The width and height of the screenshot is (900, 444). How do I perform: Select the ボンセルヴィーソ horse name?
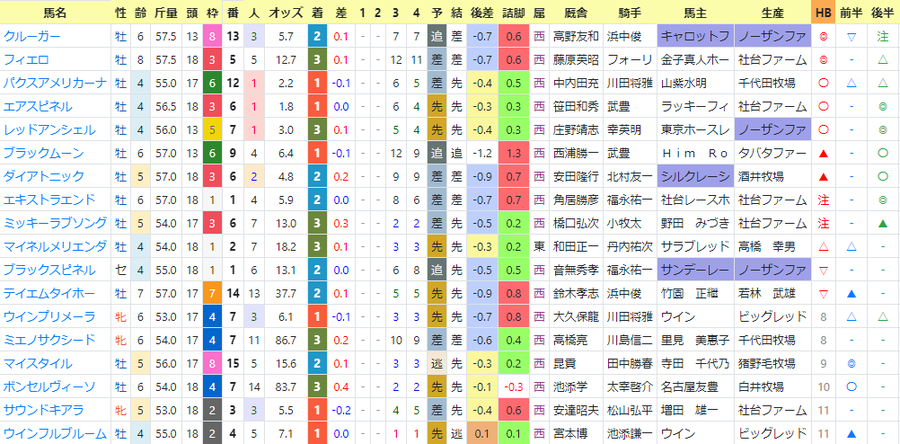coord(49,387)
